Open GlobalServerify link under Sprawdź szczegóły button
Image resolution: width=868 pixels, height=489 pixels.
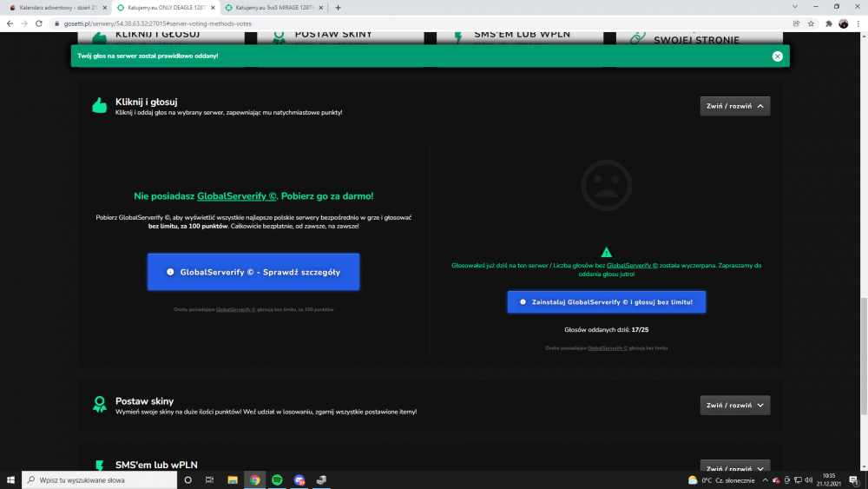[236, 309]
